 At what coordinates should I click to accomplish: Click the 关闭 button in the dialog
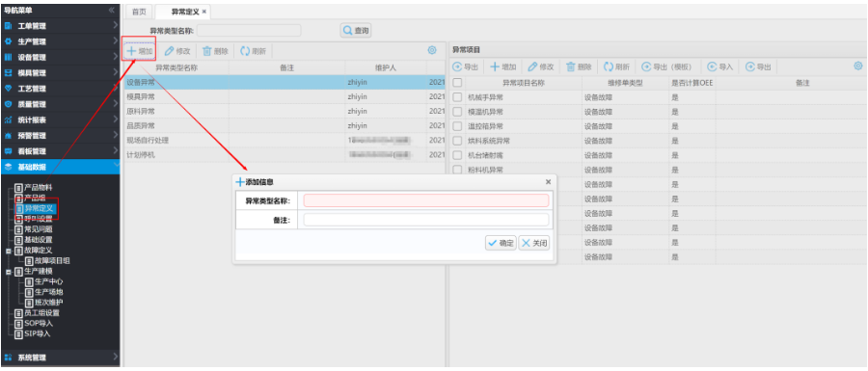[534, 243]
